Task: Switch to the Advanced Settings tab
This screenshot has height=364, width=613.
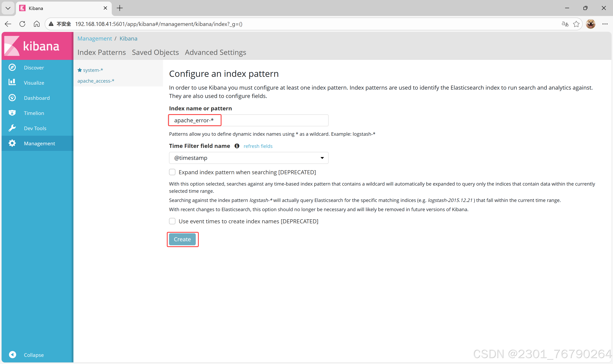Action: (216, 52)
